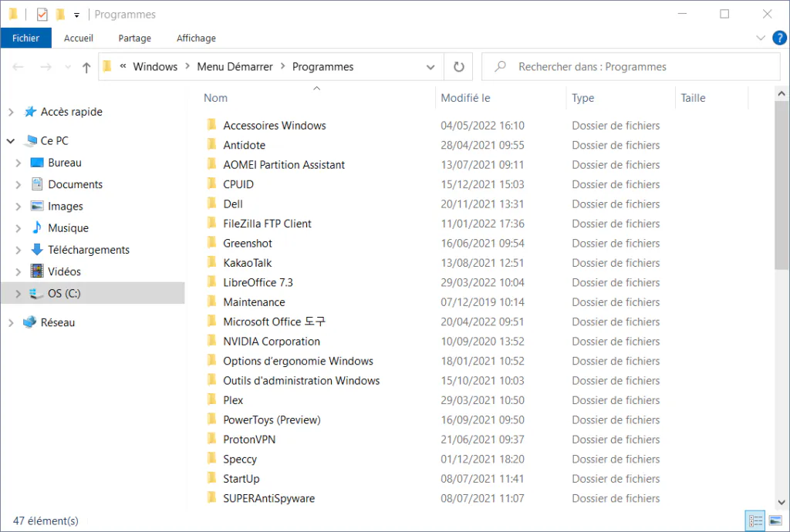Click the vertical scrollbar down arrow

[x=782, y=502]
